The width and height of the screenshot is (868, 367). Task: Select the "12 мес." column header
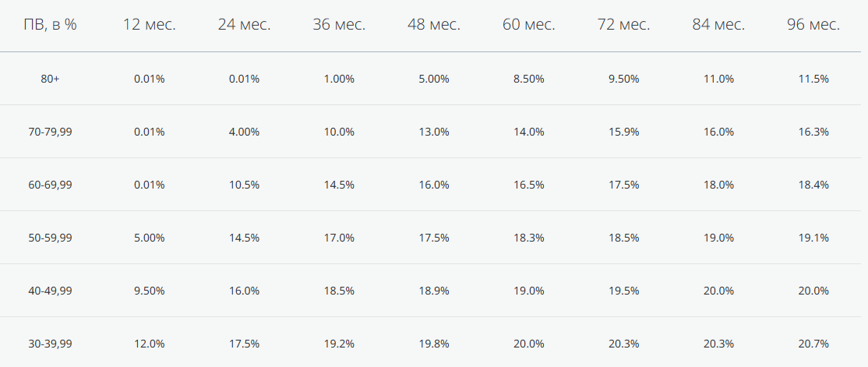coord(150,25)
